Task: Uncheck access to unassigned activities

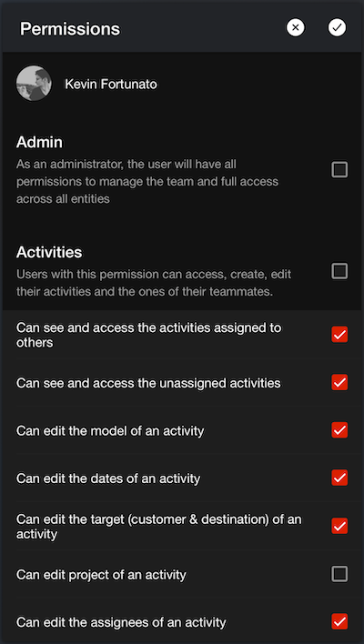Action: pos(339,382)
